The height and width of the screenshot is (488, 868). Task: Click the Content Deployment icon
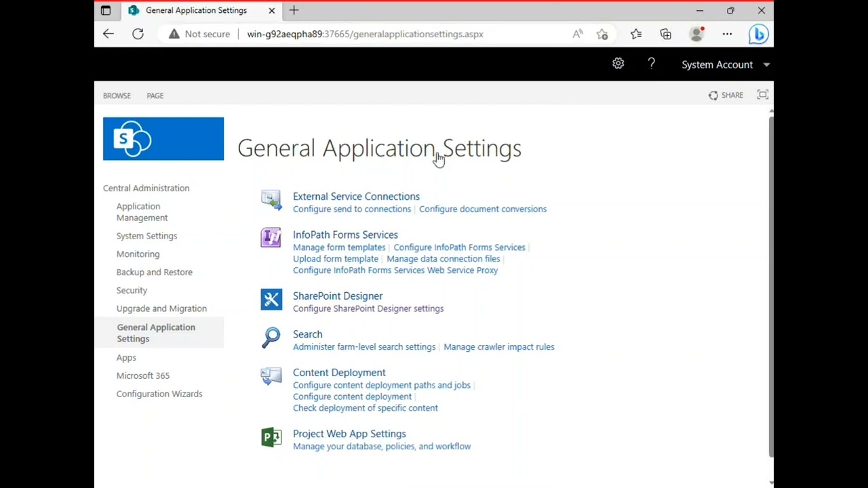(x=271, y=376)
